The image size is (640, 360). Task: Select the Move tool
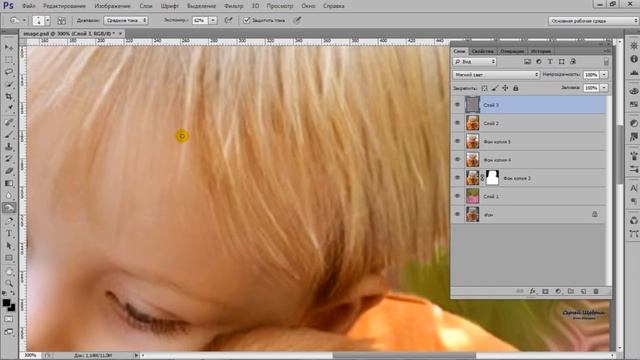click(x=9, y=48)
